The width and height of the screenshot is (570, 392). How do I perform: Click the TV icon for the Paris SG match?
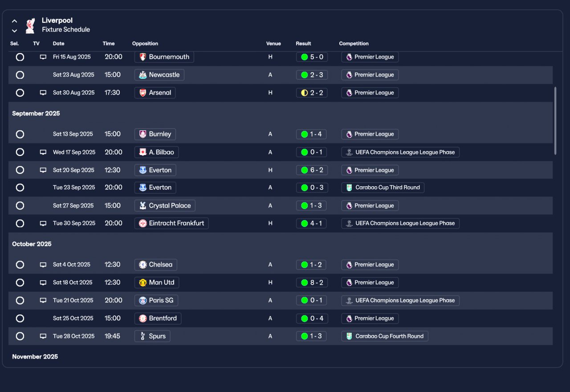(x=43, y=300)
